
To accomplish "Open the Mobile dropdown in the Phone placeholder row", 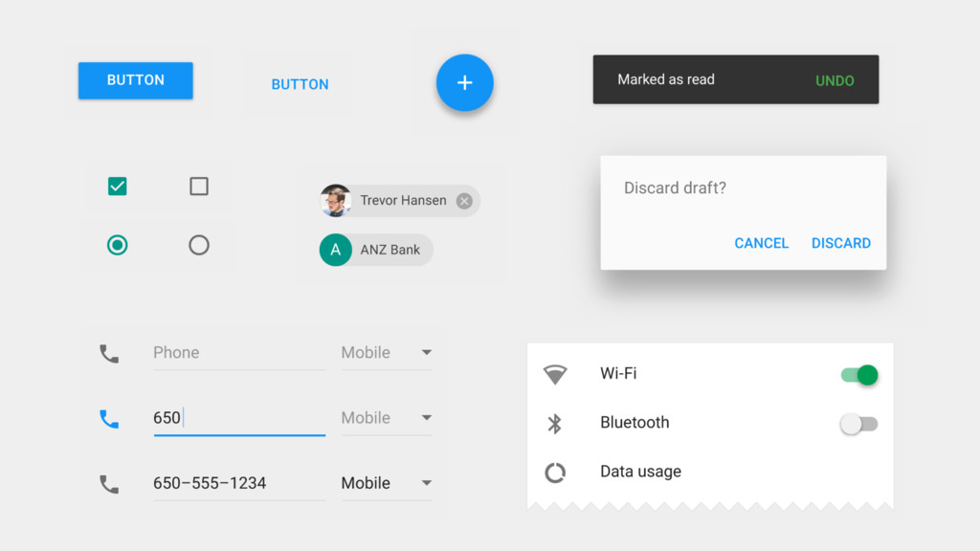I will coord(387,354).
